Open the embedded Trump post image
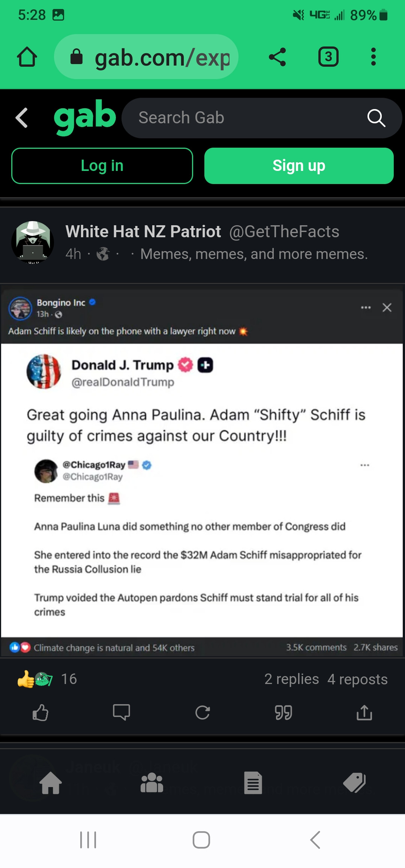 pyautogui.click(x=202, y=472)
